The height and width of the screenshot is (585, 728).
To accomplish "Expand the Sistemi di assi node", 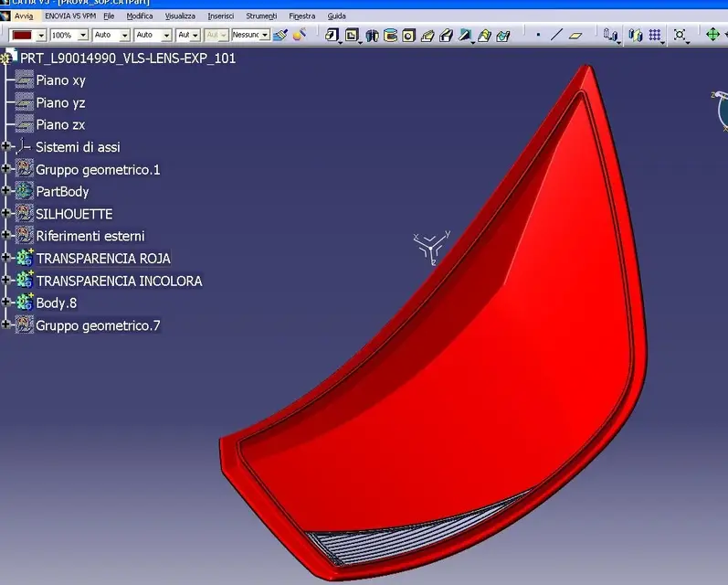I will 5,146.
